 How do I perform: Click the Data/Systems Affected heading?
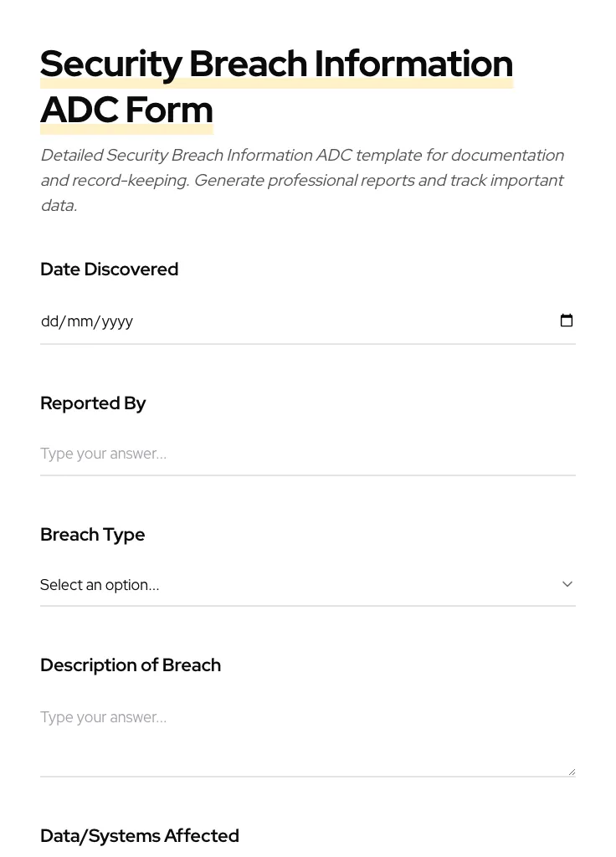140,835
